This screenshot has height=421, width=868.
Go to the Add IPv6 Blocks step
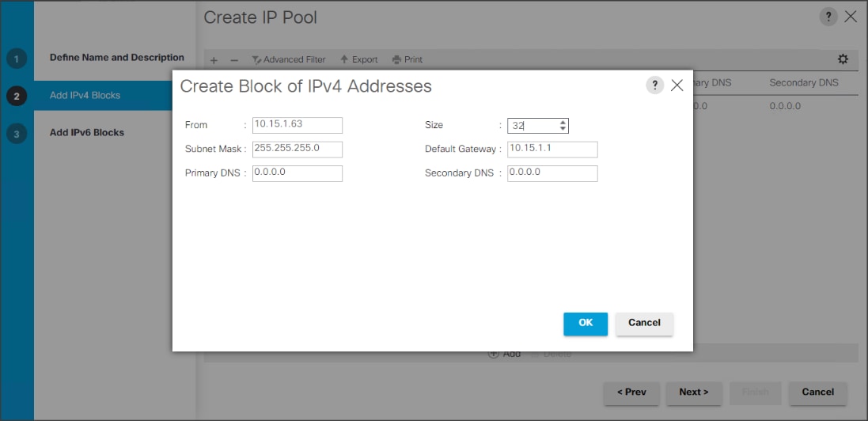pos(87,133)
